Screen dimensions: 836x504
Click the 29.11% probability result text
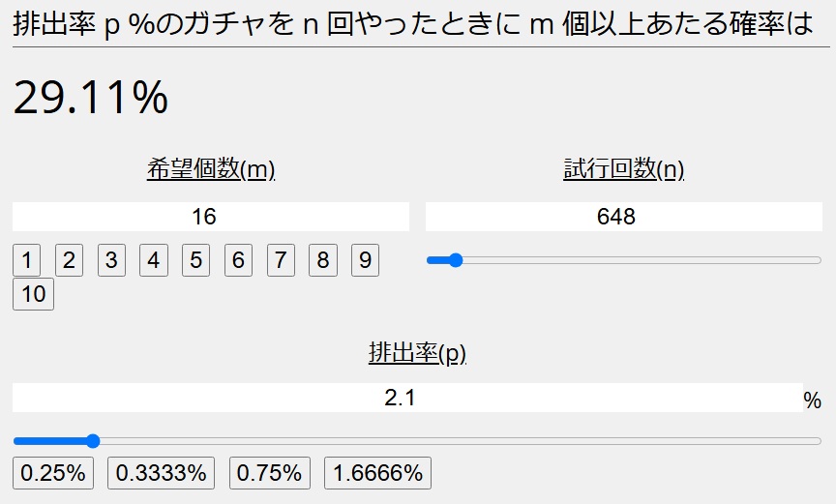tap(91, 98)
